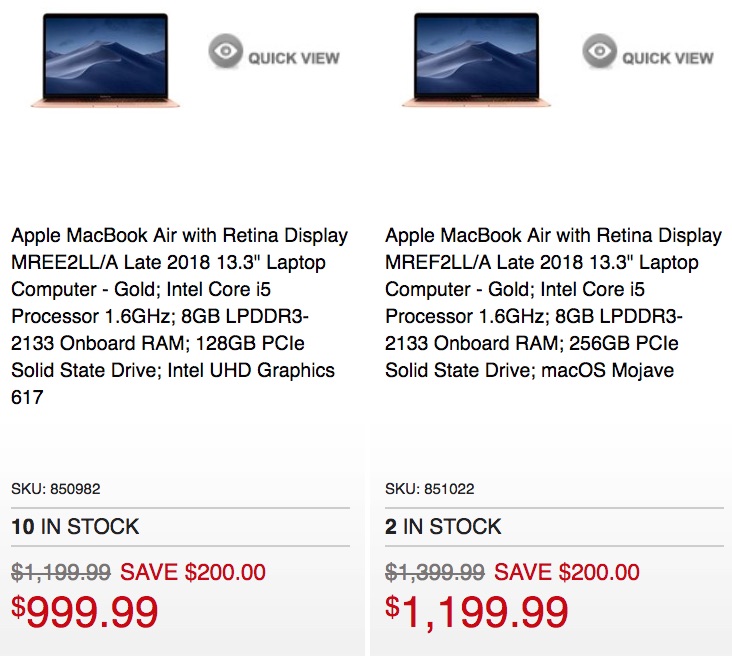The width and height of the screenshot is (732, 656).
Task: Click the eye icon for the MREF2LL/A MacBook
Action: [x=599, y=52]
